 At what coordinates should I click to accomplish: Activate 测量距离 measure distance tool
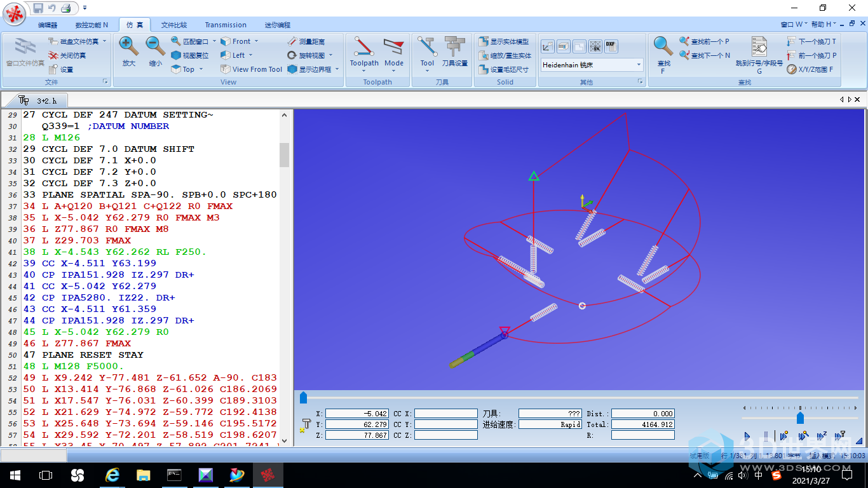click(x=306, y=41)
